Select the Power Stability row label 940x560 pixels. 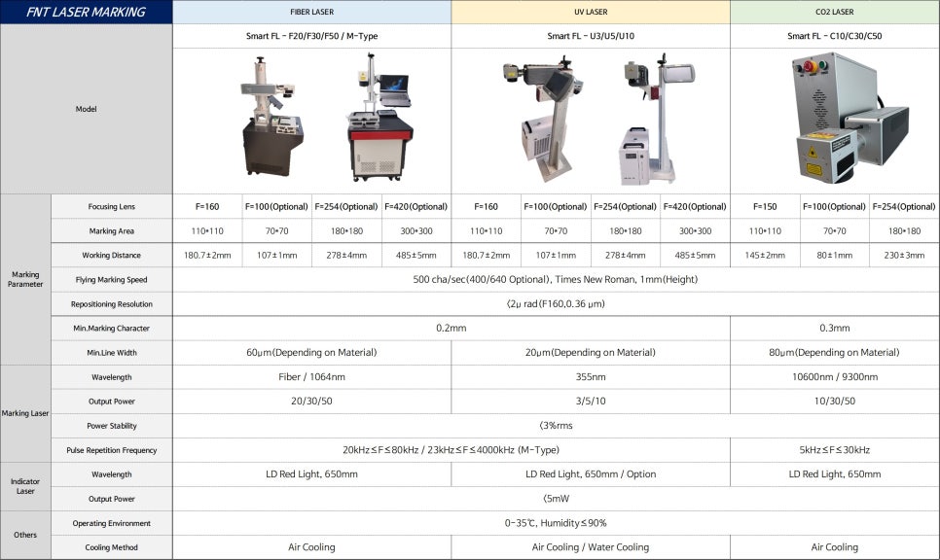(112, 426)
